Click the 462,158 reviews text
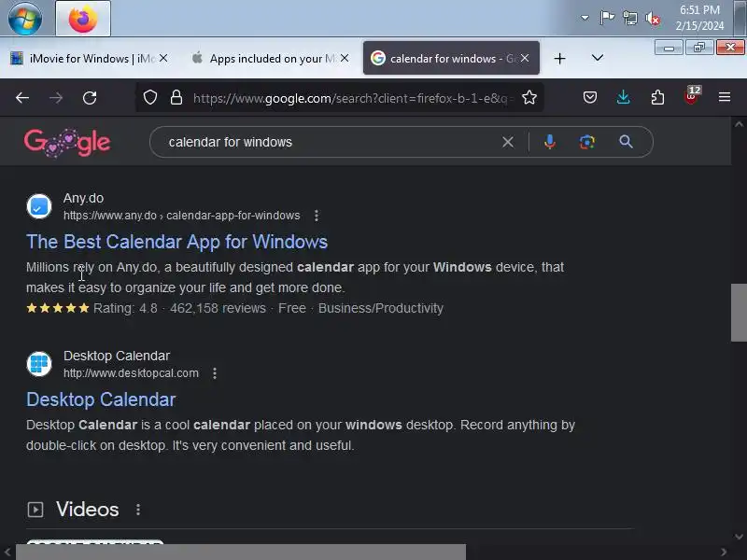The height and width of the screenshot is (560, 747). pyautogui.click(x=218, y=308)
